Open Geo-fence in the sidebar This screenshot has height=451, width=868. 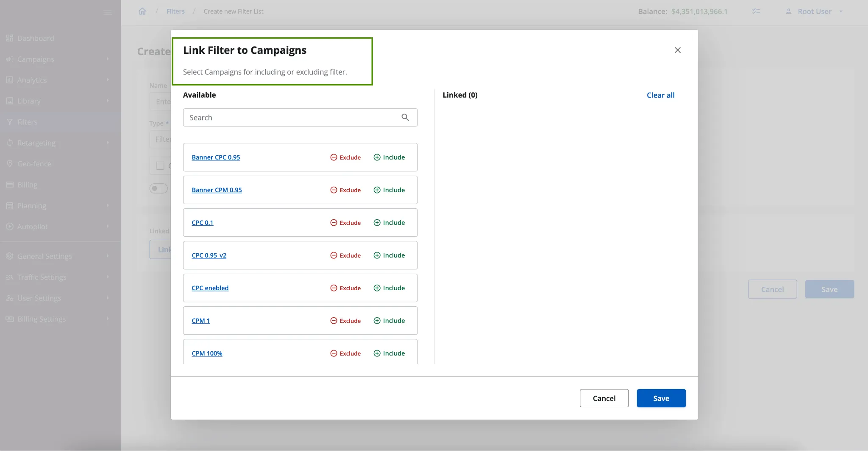click(60, 164)
